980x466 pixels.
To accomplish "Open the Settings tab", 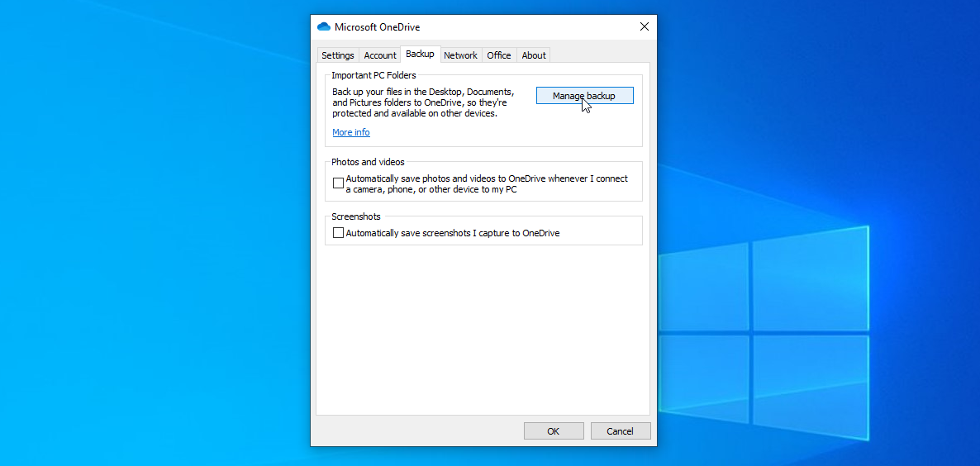I will [337, 55].
